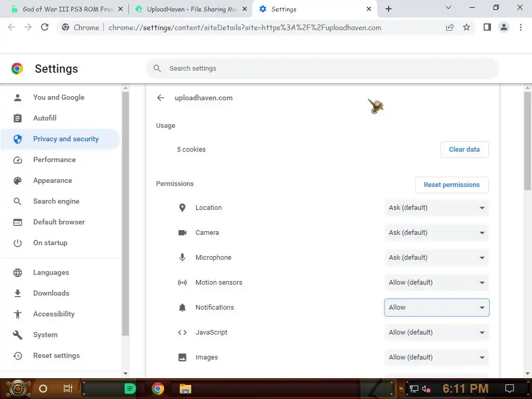
Task: Focus the Search settings field
Action: 322,69
